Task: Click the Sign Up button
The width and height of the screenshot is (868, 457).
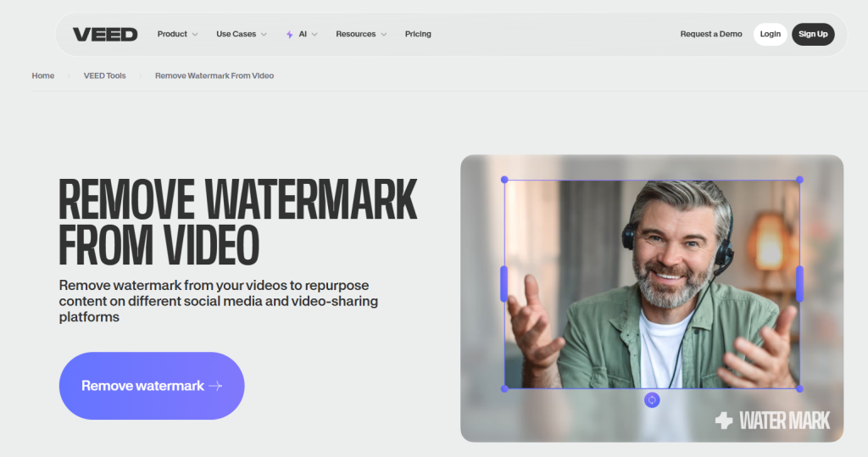Action: pos(813,35)
